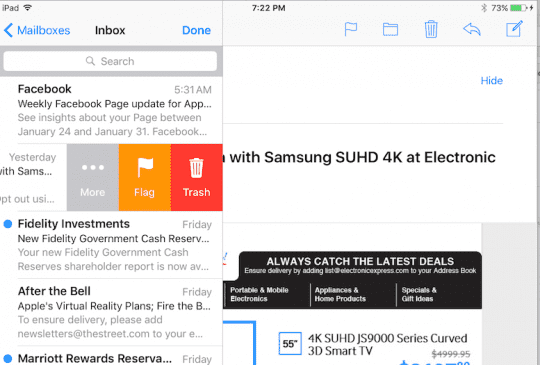Open Appliances & Home Products category
Viewport: 540px width, 365px height.
(x=340, y=294)
